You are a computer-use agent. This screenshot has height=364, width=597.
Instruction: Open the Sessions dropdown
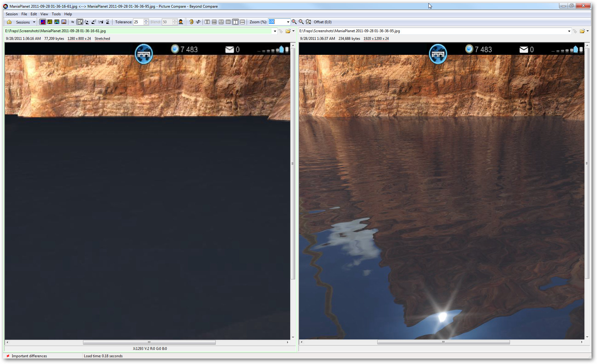tap(25, 22)
